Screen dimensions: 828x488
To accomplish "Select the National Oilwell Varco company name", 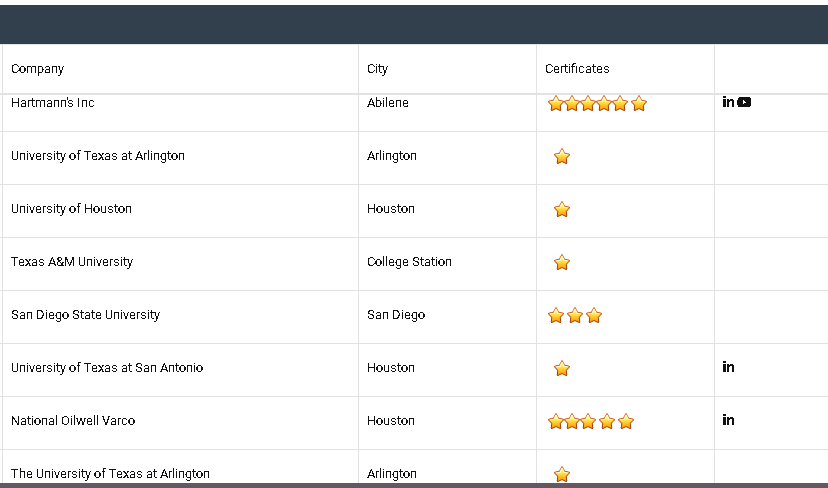I will pyautogui.click(x=73, y=421).
